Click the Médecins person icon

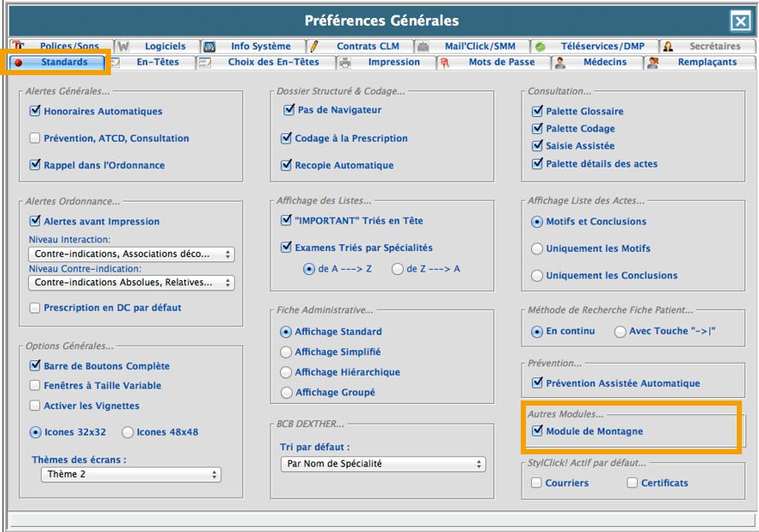[560, 62]
